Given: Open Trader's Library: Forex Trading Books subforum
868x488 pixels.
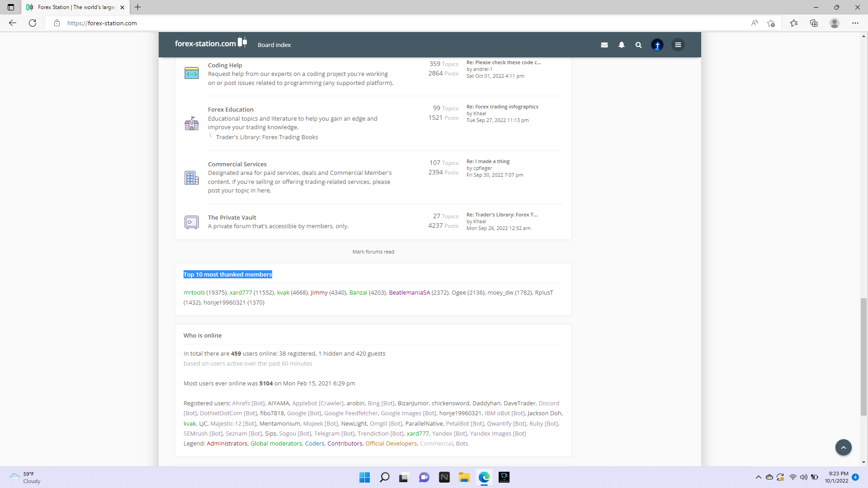Looking at the screenshot, I should (x=267, y=137).
